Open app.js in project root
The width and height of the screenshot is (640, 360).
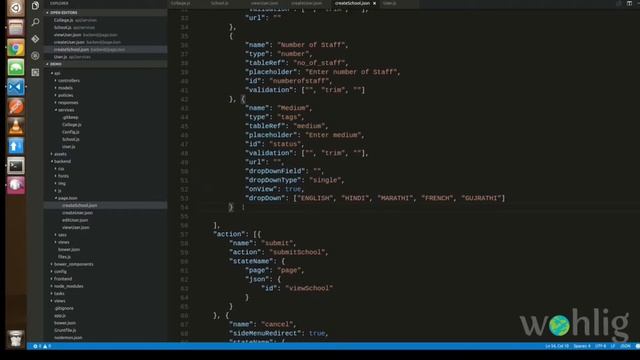(x=60, y=316)
